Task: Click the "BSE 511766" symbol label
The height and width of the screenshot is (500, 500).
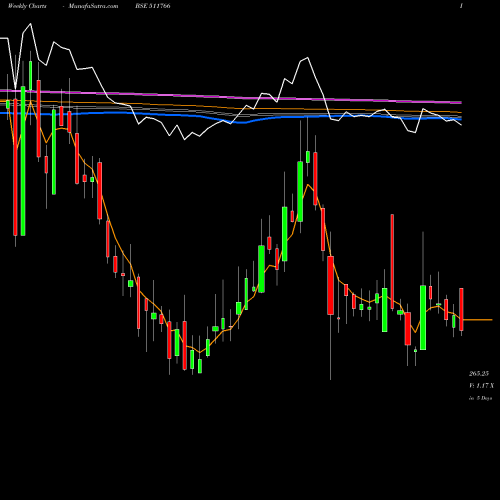Action: (153, 6)
